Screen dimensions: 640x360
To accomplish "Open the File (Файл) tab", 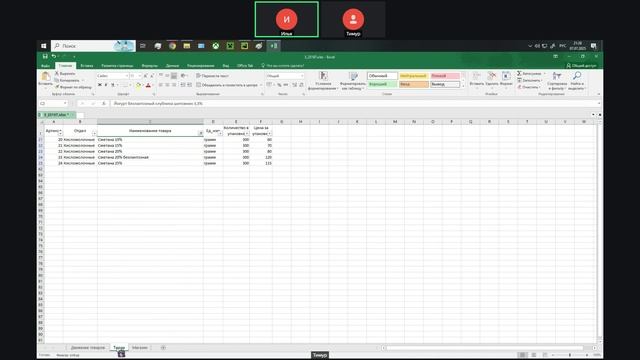I will 45,65.
